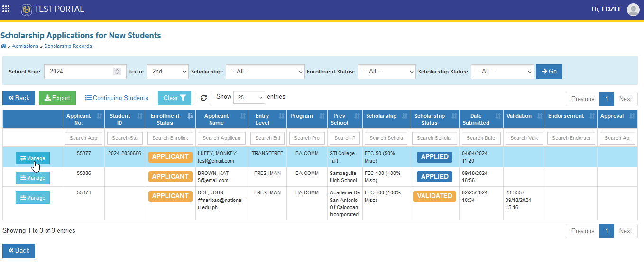
Task: Open the Admissions breadcrumb link
Action: pyautogui.click(x=25, y=46)
